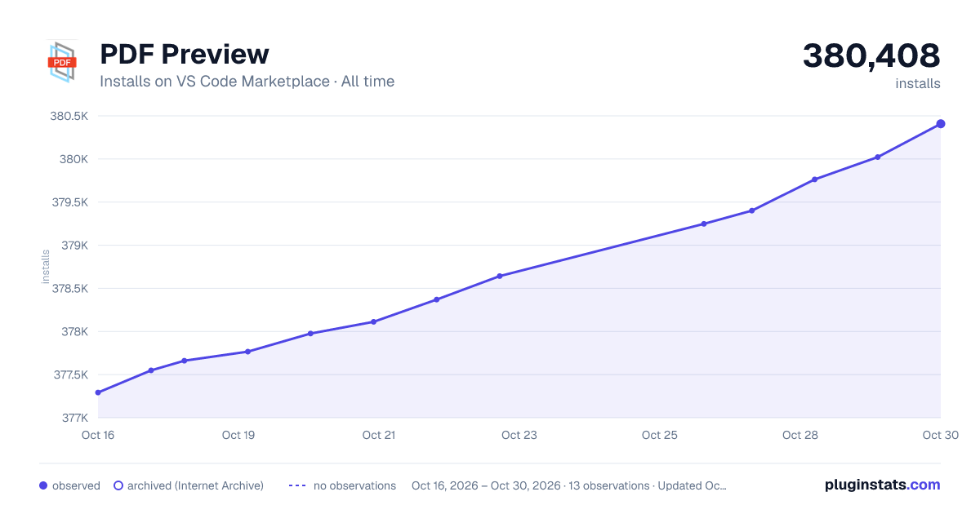
Task: Click the 'no observations' legend text
Action: click(x=354, y=485)
